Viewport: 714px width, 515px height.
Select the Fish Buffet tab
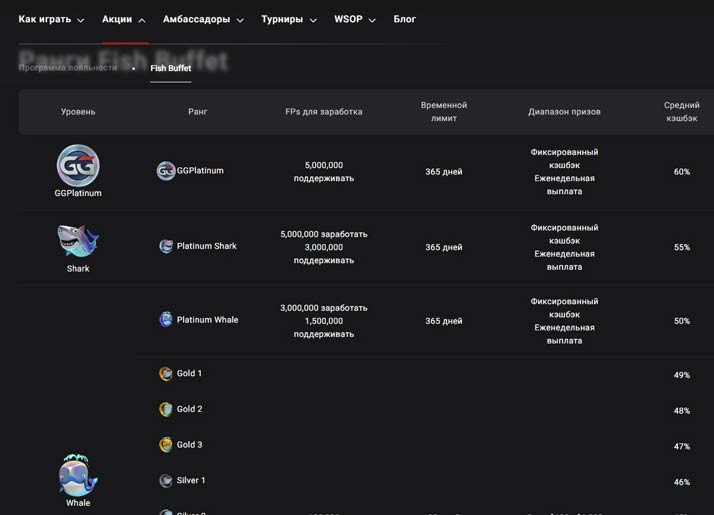[170, 68]
